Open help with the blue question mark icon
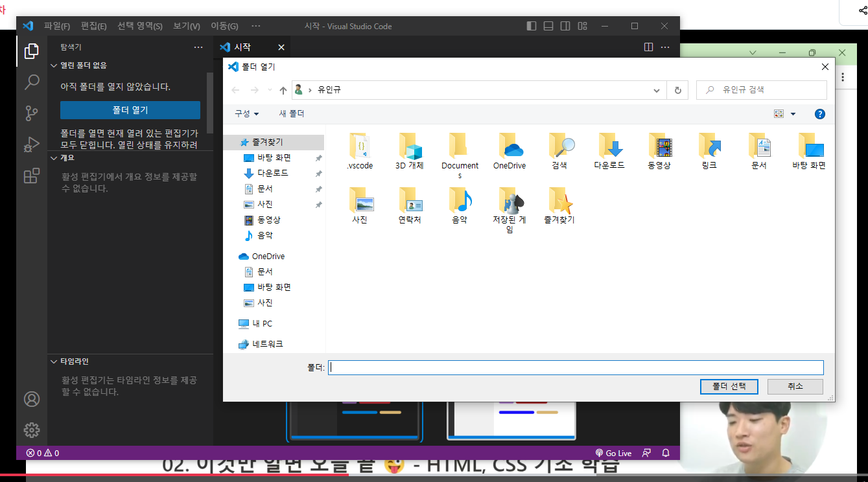Viewport: 868px width, 482px height. [x=819, y=114]
